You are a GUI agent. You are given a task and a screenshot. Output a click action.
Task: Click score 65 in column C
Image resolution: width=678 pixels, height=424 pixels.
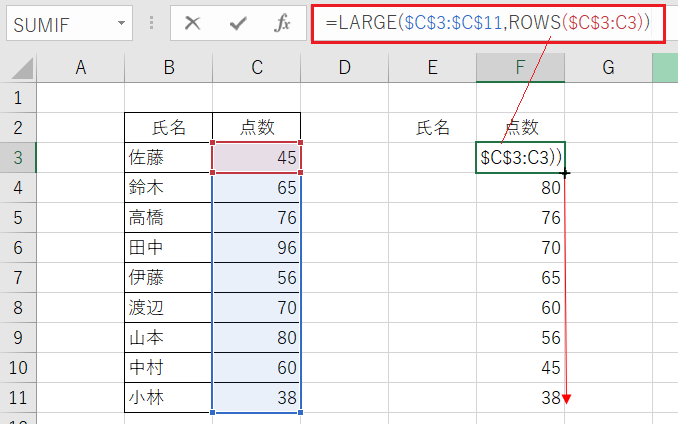(257, 188)
